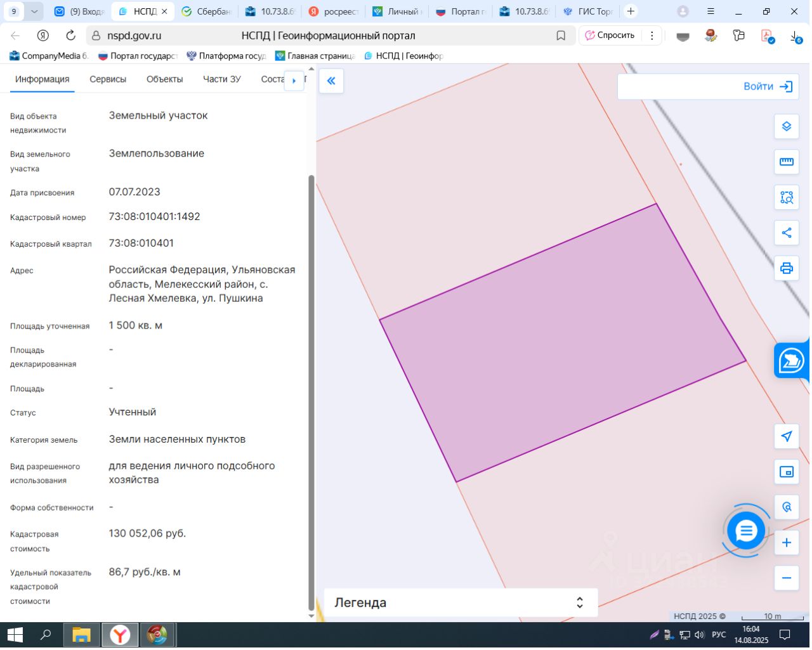
Task: Switch to the Части ЗУ tab
Action: pyautogui.click(x=222, y=79)
